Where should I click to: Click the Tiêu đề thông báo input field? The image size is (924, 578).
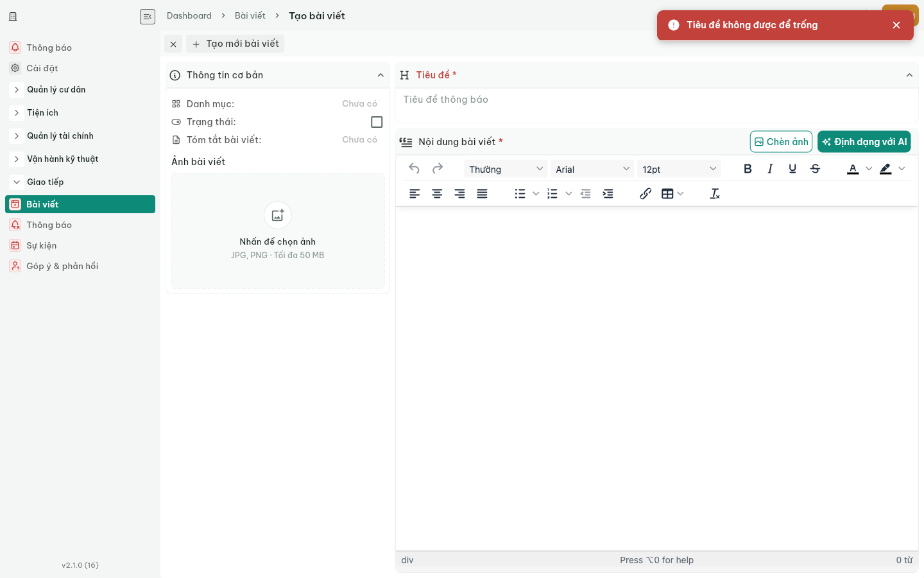(x=657, y=100)
